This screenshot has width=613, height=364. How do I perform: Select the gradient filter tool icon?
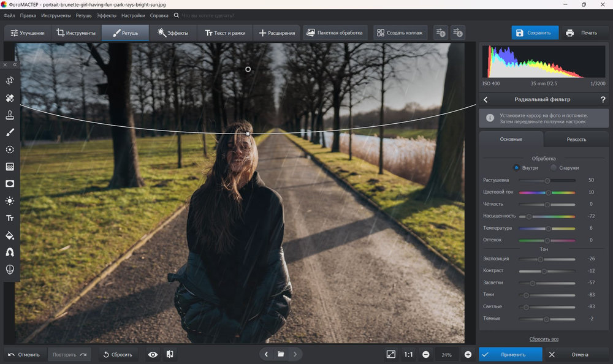tap(10, 167)
